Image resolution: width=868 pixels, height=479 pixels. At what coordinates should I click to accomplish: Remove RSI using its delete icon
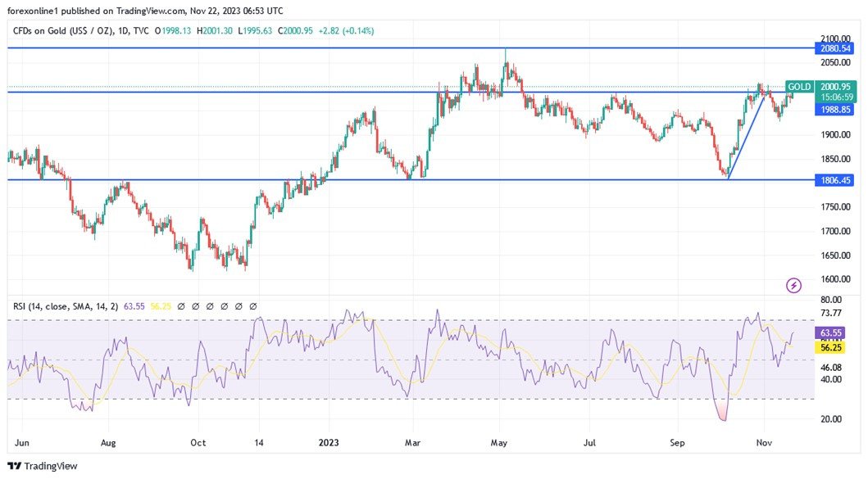point(237,305)
